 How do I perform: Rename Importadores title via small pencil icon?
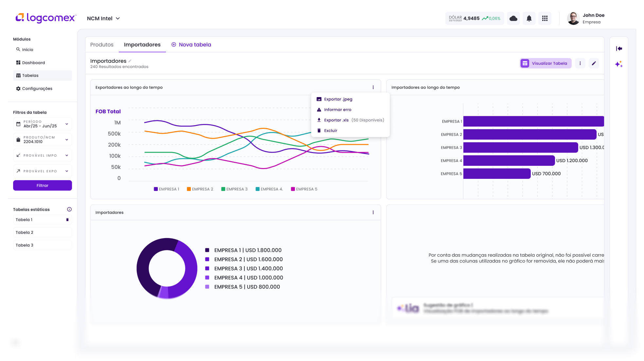pyautogui.click(x=130, y=61)
